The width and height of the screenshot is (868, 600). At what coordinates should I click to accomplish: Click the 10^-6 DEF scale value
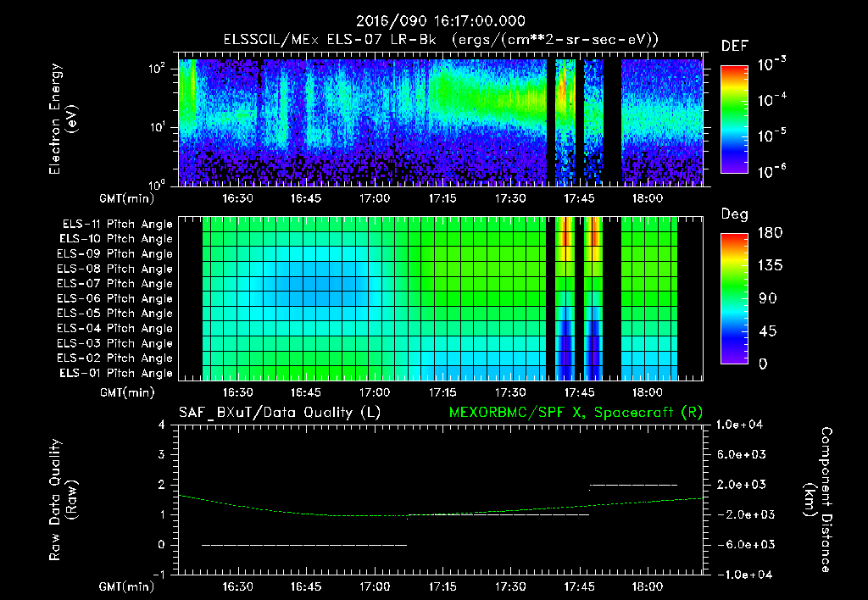pos(771,171)
